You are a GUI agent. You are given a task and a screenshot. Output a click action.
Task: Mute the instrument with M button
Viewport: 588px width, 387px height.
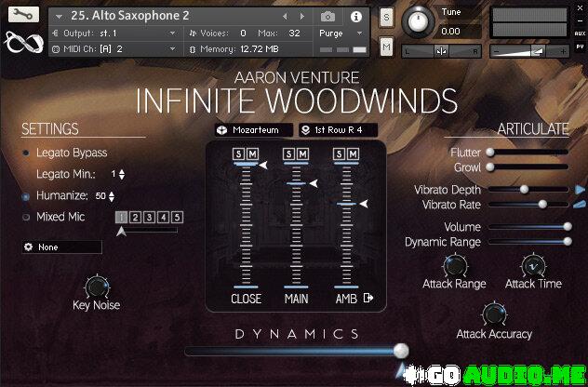[386, 47]
